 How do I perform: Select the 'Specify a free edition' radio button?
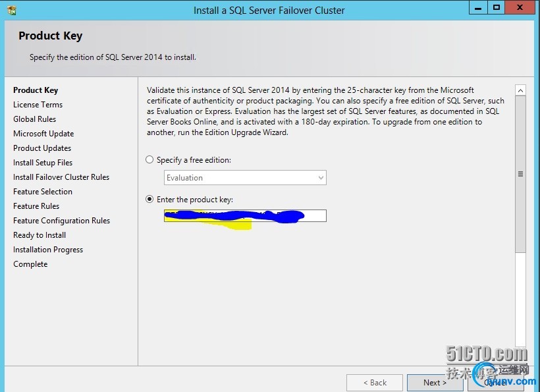coord(149,160)
